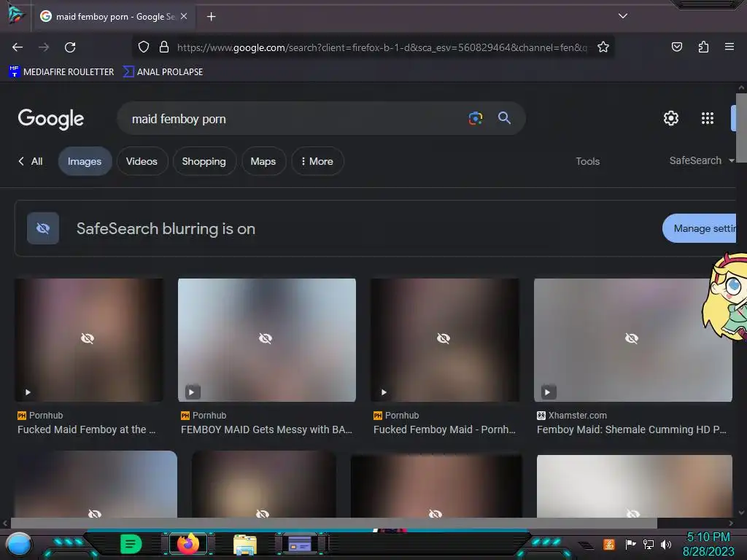Switch to Firefox from the taskbar

click(x=187, y=544)
